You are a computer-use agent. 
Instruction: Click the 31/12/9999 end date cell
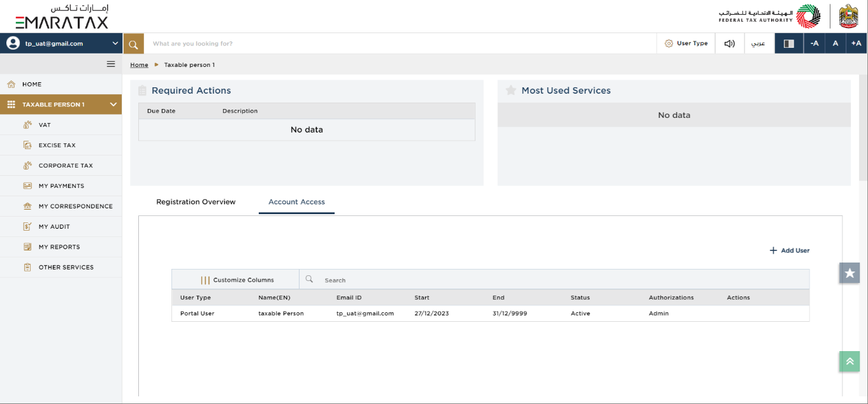pyautogui.click(x=510, y=314)
